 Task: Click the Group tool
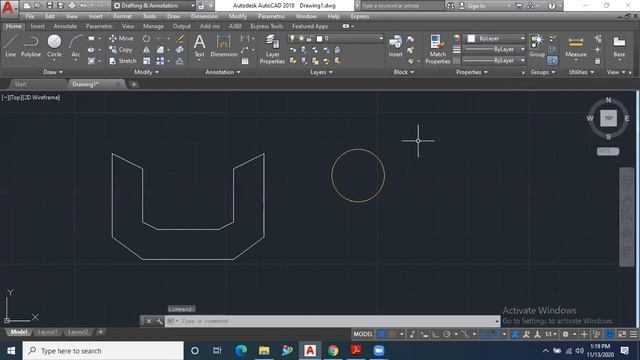[x=537, y=46]
